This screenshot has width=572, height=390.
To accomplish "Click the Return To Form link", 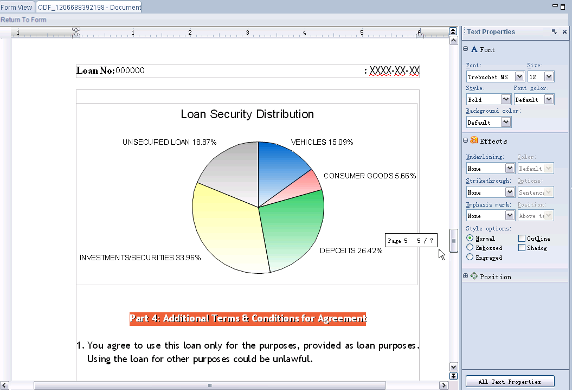I will coord(23,20).
